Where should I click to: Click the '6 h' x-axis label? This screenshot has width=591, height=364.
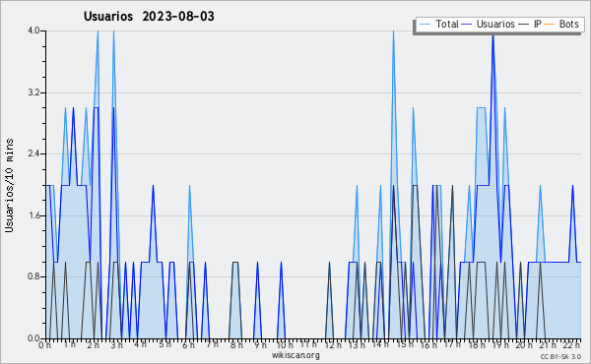click(188, 344)
